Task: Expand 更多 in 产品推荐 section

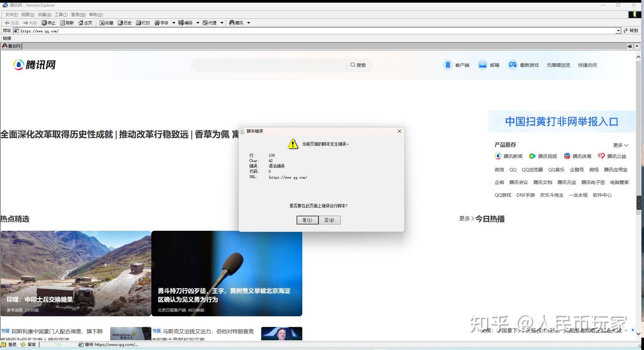Action: click(621, 145)
